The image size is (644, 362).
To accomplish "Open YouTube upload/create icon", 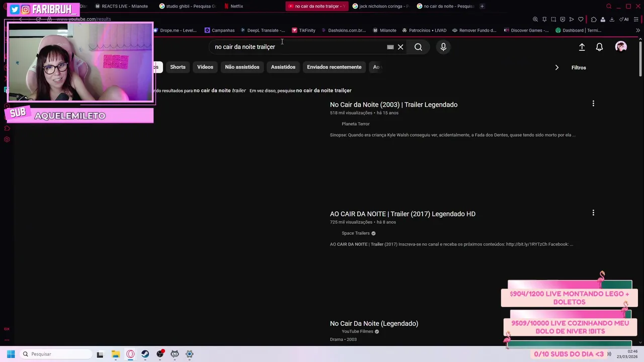I will point(582,47).
